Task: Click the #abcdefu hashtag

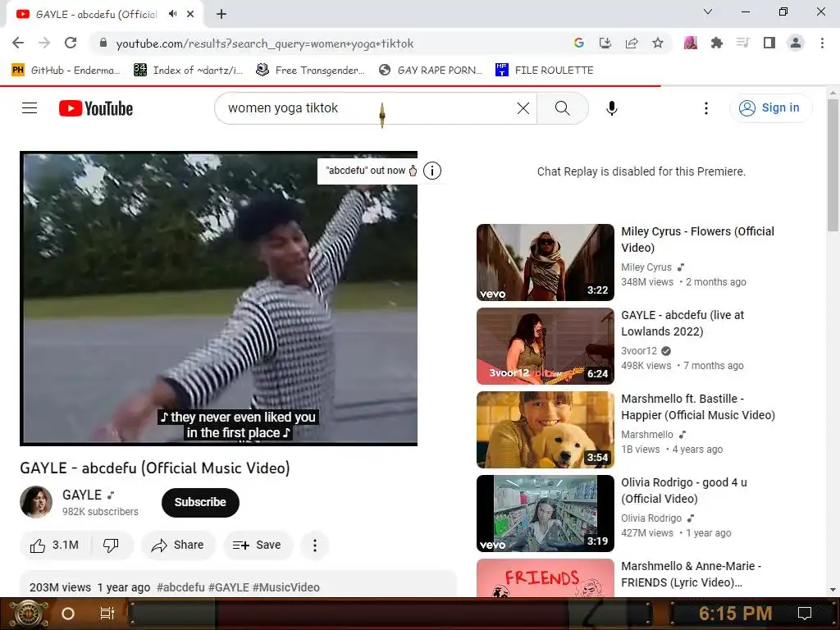Action: pos(180,587)
